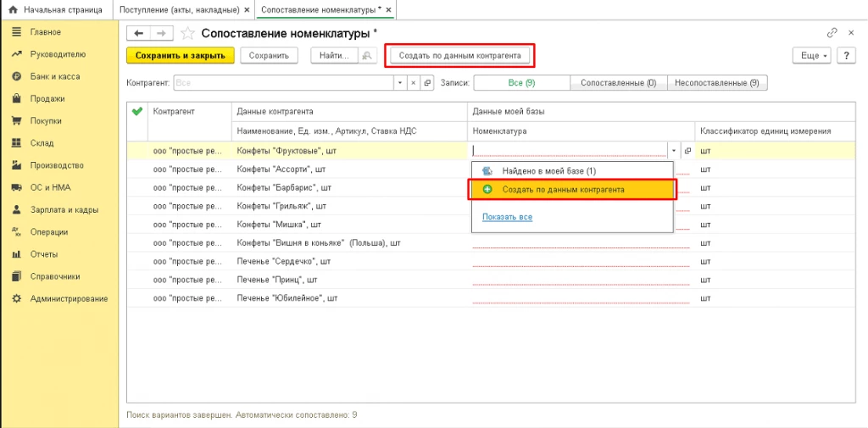Choose Найдено в моей базе (1) option
Image resolution: width=868 pixels, height=428 pixels.
(x=572, y=172)
